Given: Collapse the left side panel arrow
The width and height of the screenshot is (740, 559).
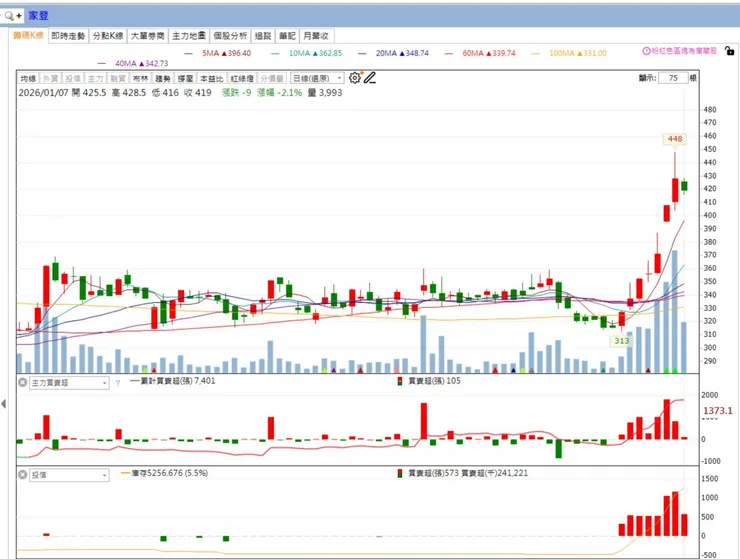Looking at the screenshot, I should (4, 404).
